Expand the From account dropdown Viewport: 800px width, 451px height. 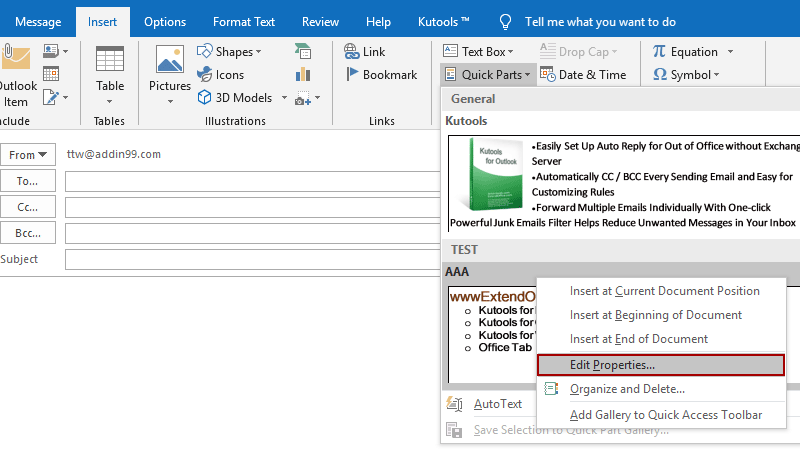(x=29, y=155)
